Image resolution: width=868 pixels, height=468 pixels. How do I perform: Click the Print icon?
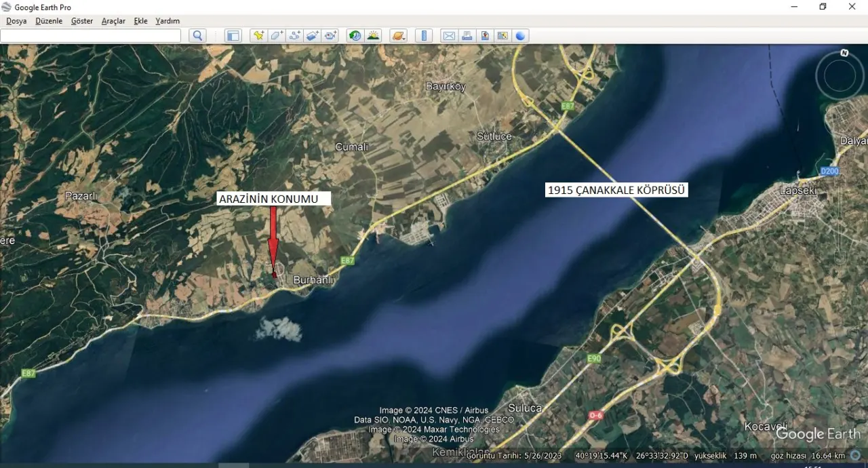tap(467, 36)
